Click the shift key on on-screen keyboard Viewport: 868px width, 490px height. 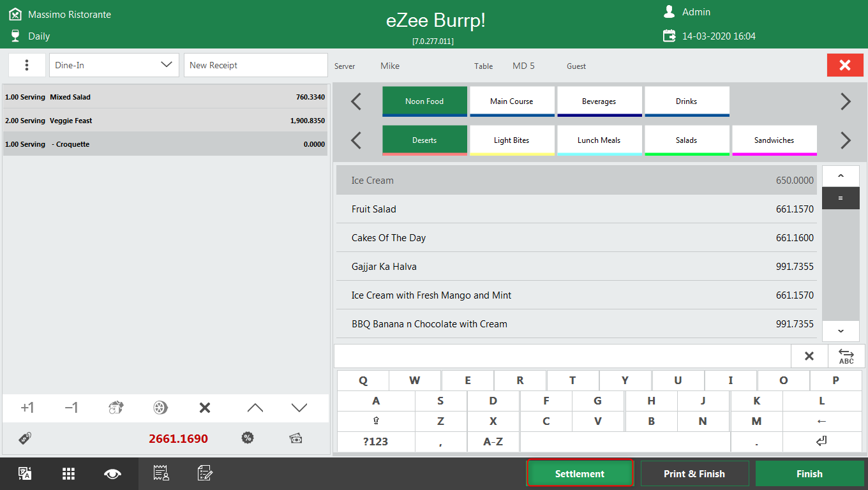(x=376, y=421)
